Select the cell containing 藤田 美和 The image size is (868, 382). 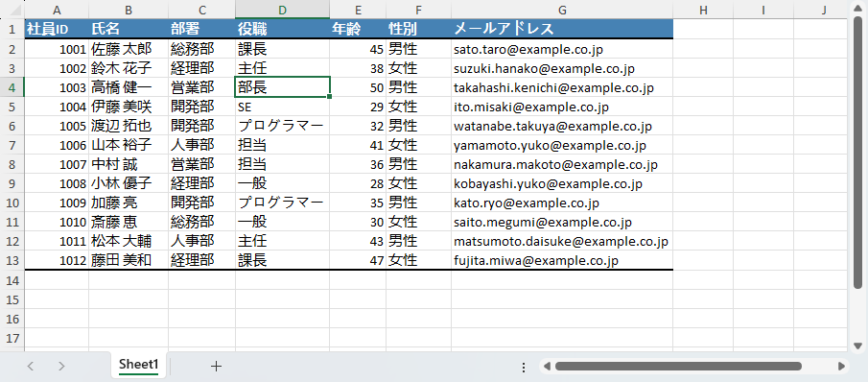tap(129, 260)
